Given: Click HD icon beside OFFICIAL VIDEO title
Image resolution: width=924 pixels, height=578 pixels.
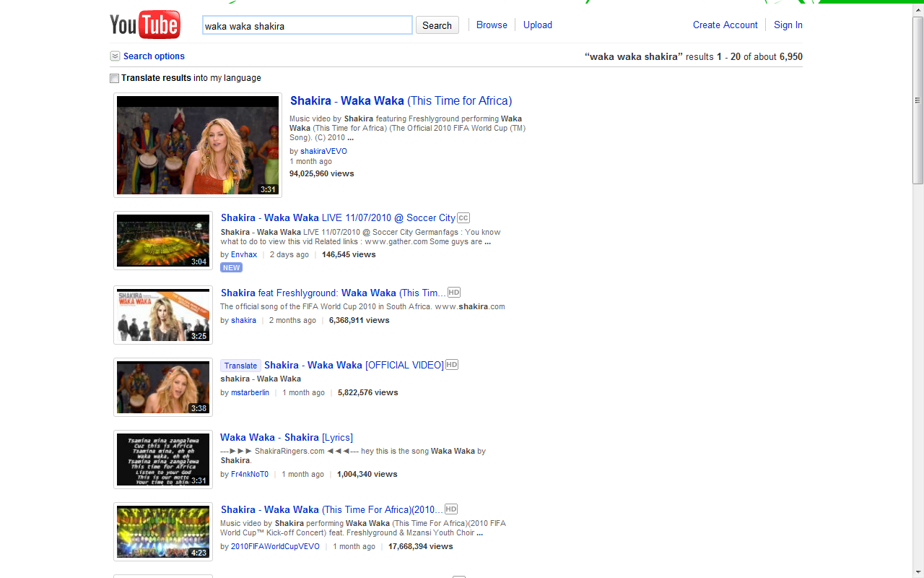Looking at the screenshot, I should (452, 365).
